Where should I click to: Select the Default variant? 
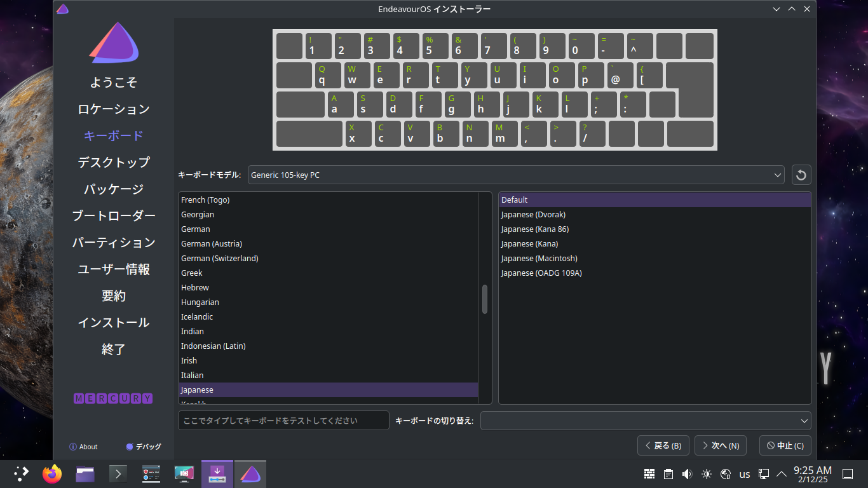(x=654, y=200)
